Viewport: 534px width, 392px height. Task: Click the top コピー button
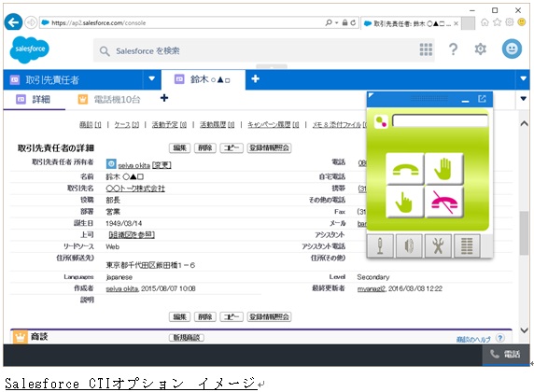click(232, 148)
